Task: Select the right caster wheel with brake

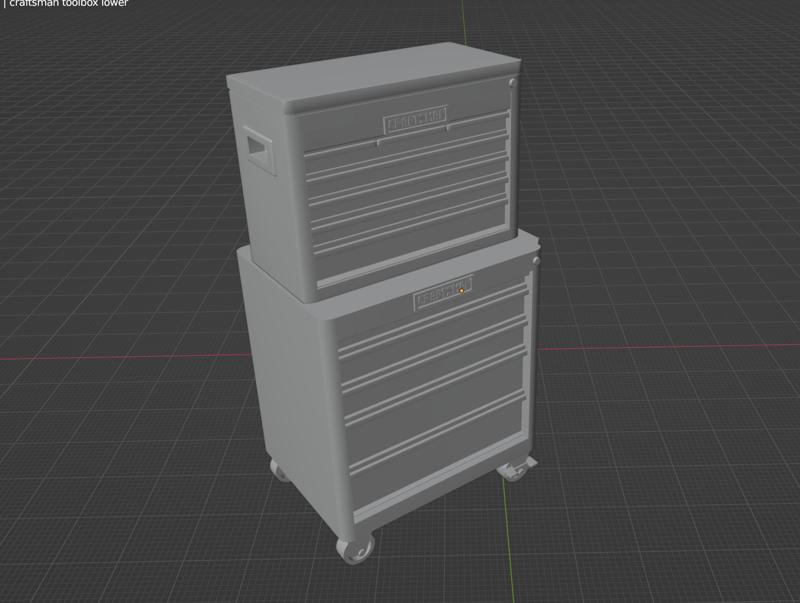Action: pyautogui.click(x=516, y=468)
